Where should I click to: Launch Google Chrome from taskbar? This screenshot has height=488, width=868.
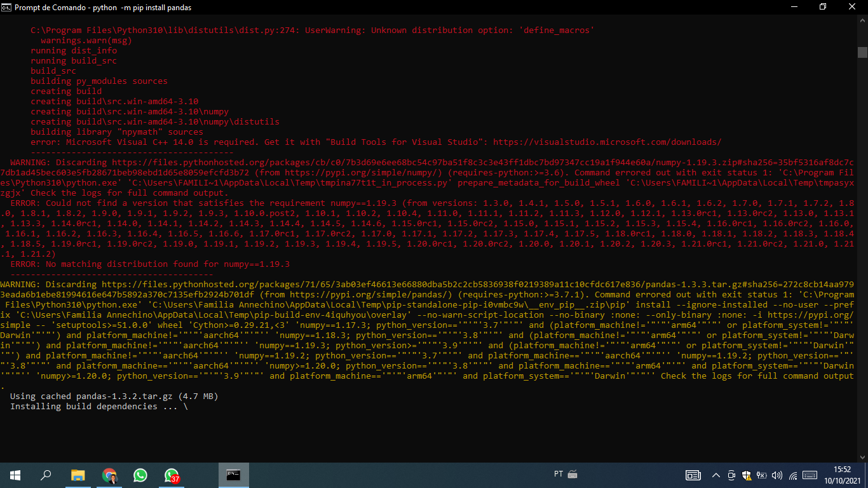(x=109, y=475)
